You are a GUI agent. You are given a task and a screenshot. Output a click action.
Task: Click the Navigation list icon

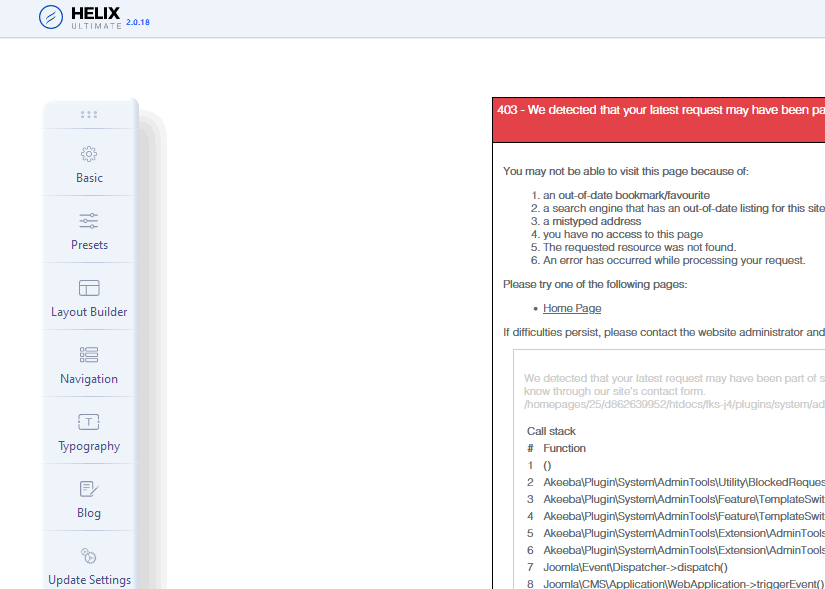(89, 355)
